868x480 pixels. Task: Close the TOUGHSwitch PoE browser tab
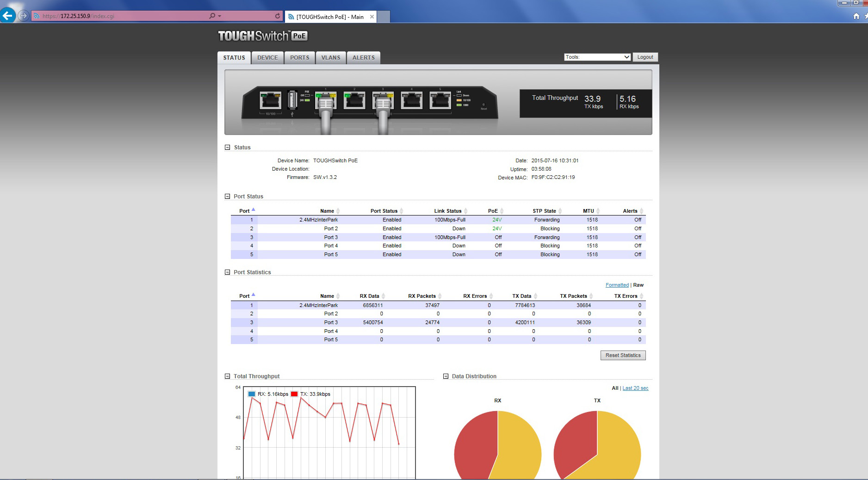(x=372, y=17)
